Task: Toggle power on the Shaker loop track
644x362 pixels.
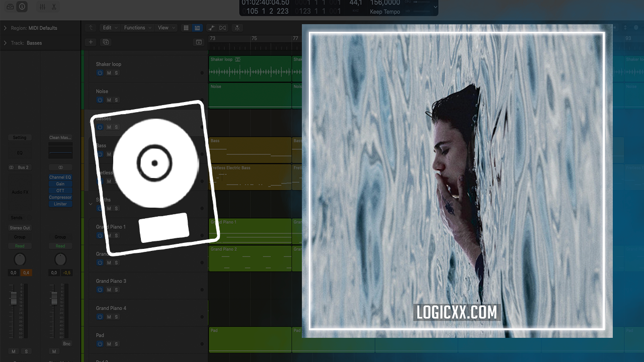Action: pos(100,73)
